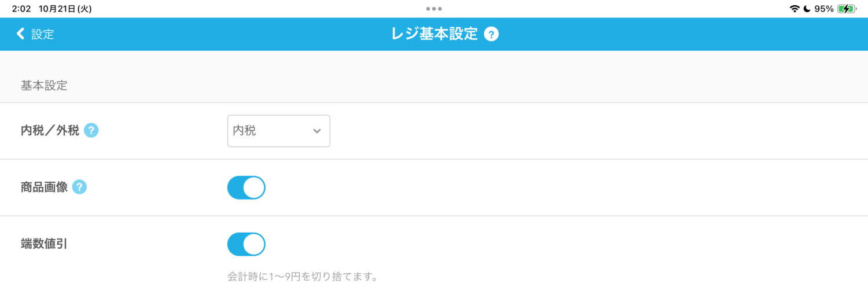The width and height of the screenshot is (868, 302).
Task: Click the moon Do Not Disturb icon
Action: [x=807, y=9]
